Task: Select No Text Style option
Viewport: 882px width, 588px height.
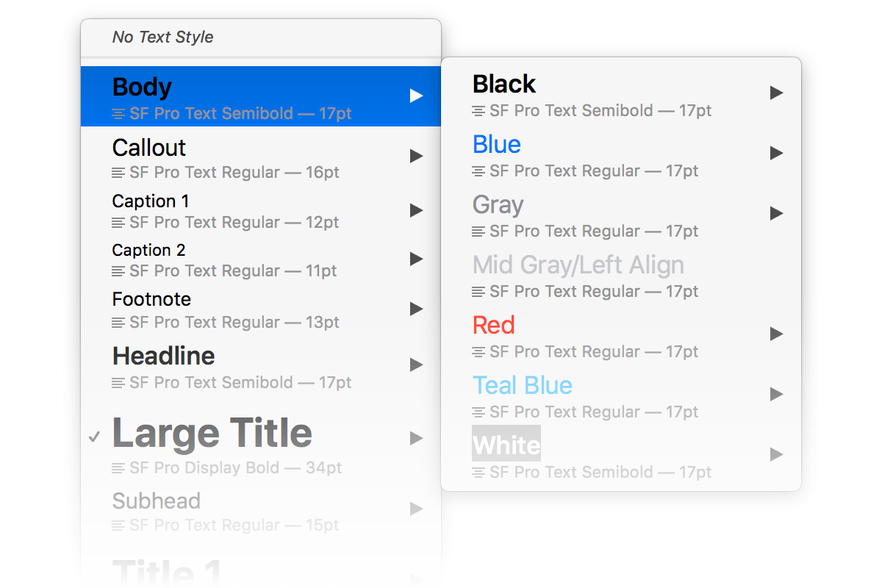Action: tap(261, 37)
